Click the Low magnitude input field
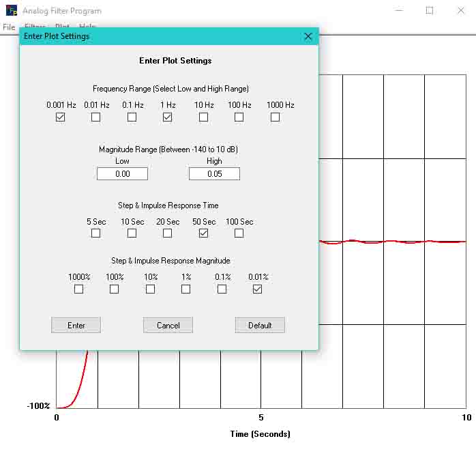 (x=122, y=174)
